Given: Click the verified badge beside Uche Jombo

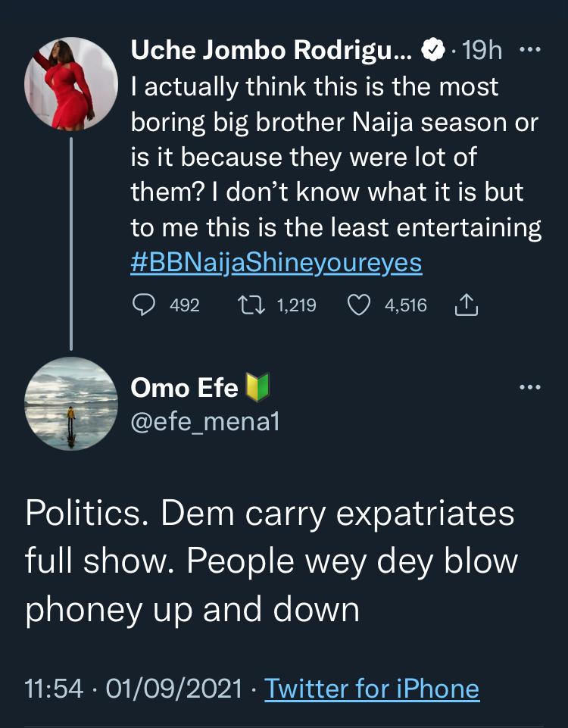Looking at the screenshot, I should (431, 51).
